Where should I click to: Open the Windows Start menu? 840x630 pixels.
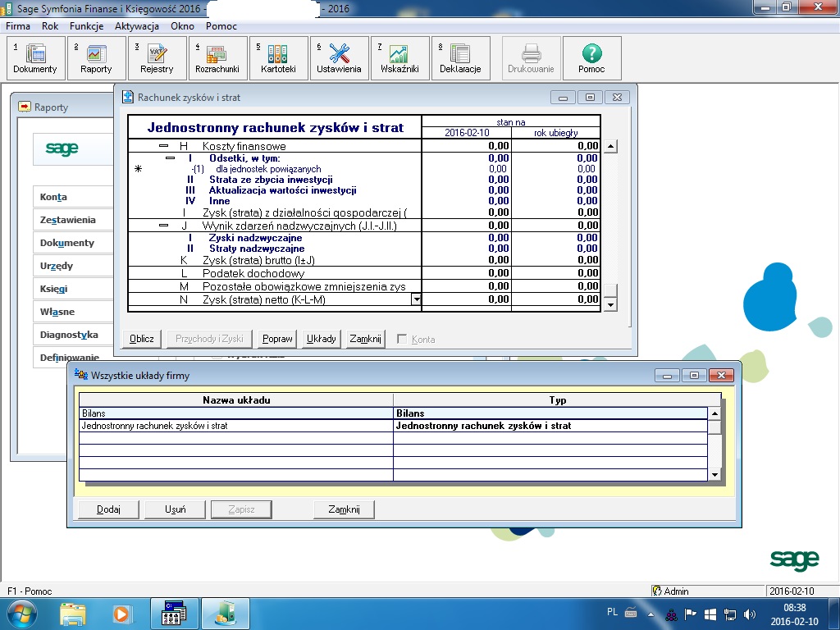[21, 614]
